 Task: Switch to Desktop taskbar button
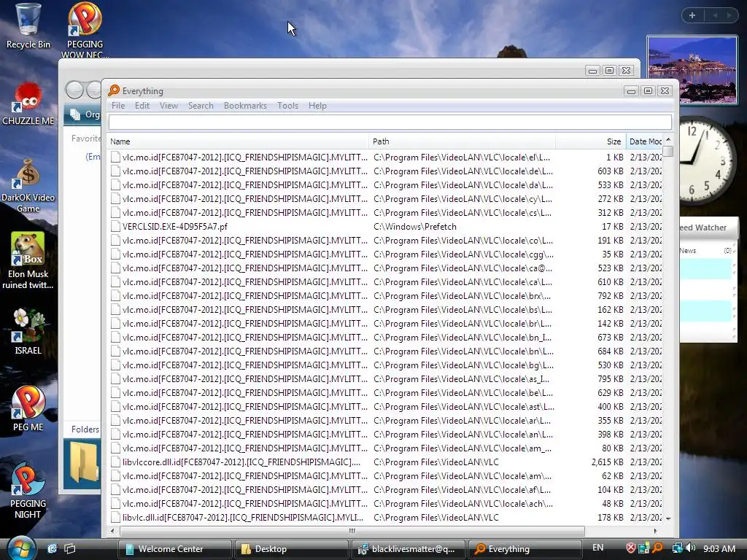(x=292, y=549)
